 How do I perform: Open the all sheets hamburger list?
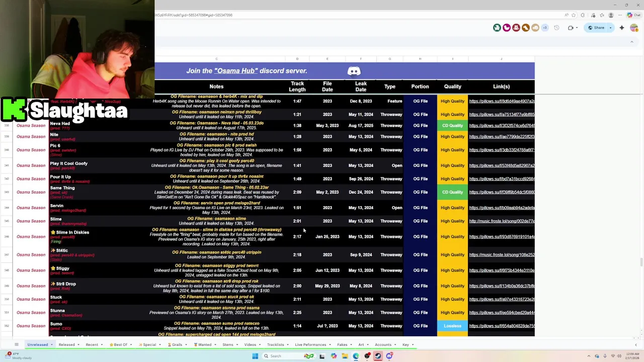coord(17,344)
